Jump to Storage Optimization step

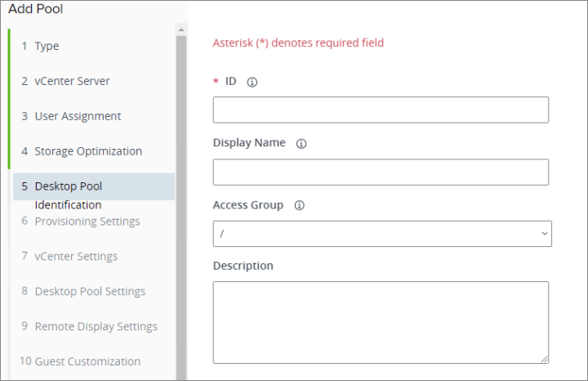pos(88,151)
